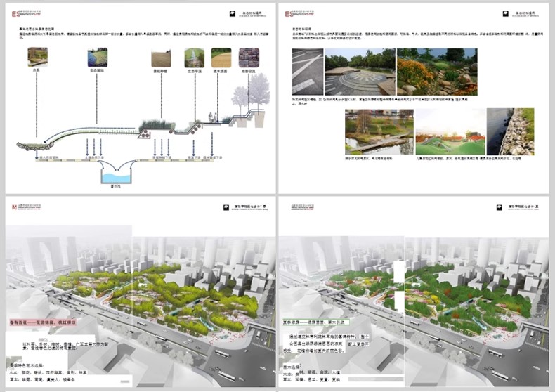This screenshot has height=392, width=555.
Task: Click the 透水路面 label under pavement thumbnail
Action: [x=221, y=71]
